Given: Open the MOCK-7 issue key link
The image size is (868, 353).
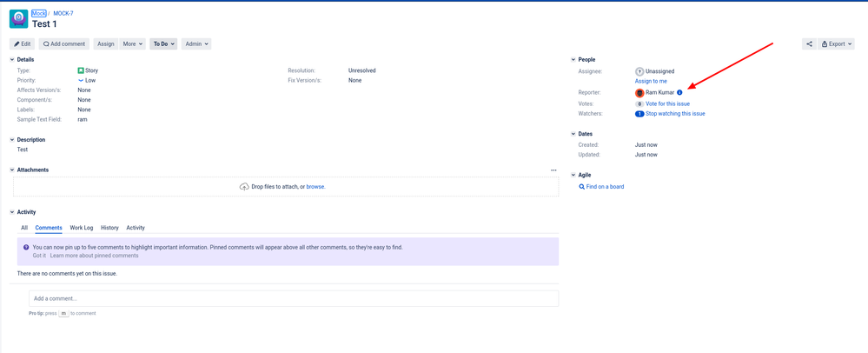Looking at the screenshot, I should [x=63, y=13].
